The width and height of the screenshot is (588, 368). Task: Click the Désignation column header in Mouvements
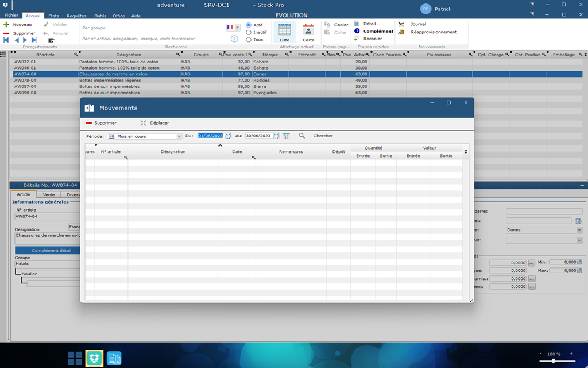[173, 152]
